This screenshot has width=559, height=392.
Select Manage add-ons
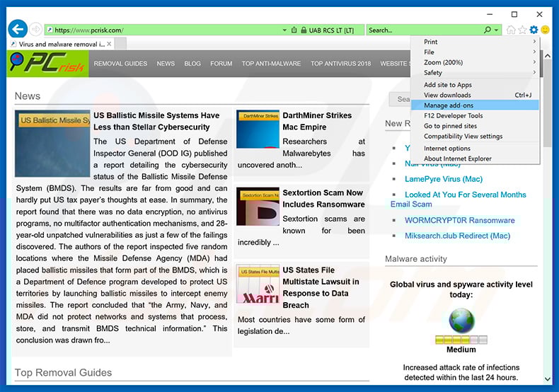[x=476, y=105]
